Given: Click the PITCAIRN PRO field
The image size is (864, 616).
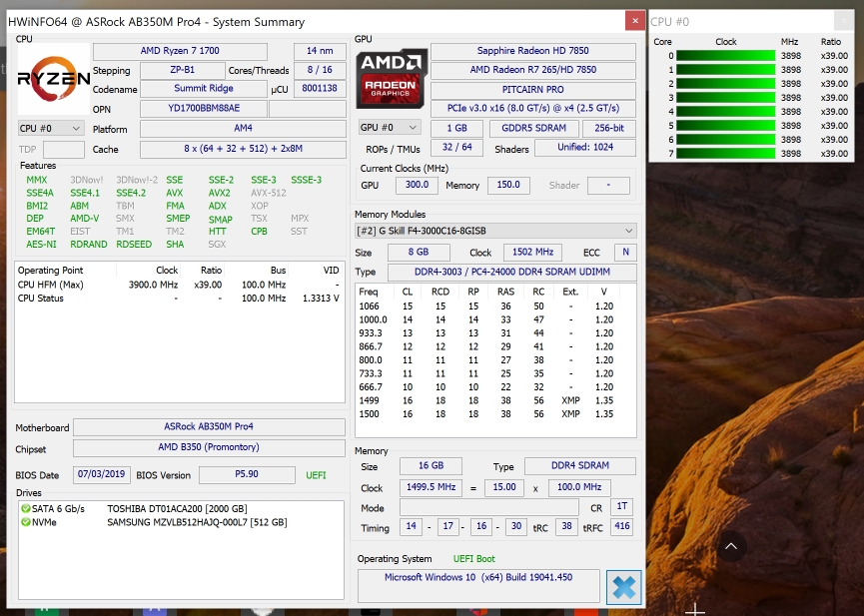Looking at the screenshot, I should pyautogui.click(x=532, y=90).
